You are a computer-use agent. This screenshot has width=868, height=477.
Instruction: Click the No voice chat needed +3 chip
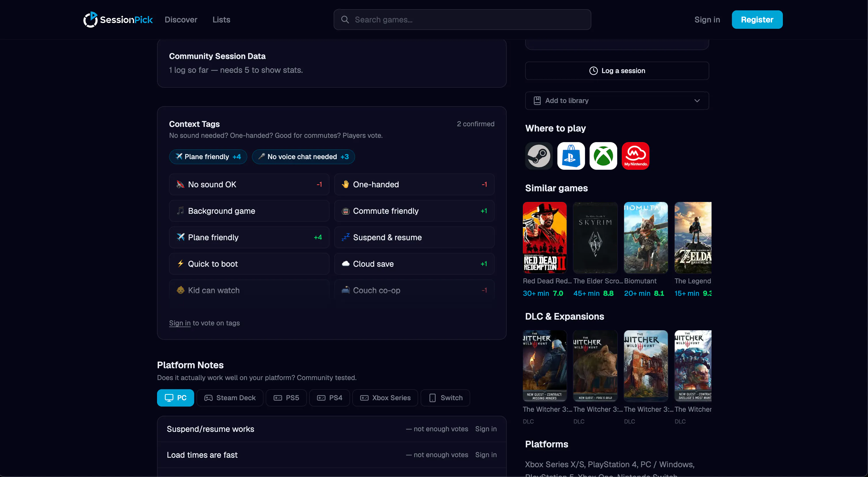303,157
